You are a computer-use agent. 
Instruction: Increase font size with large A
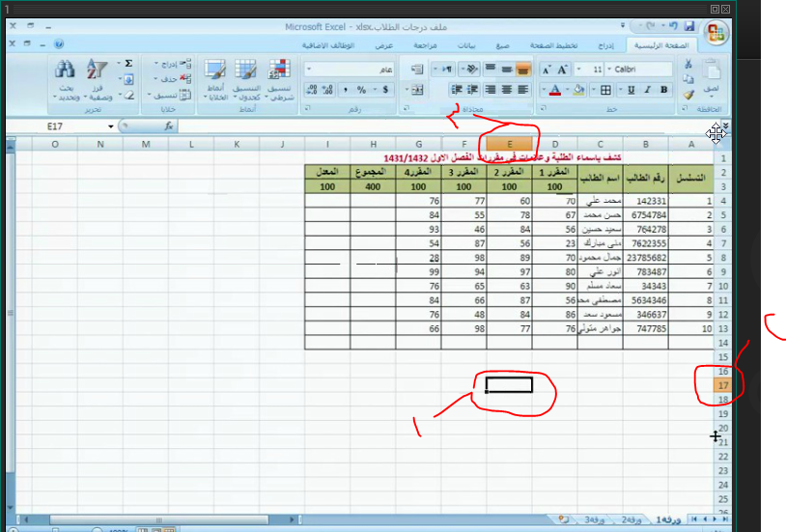coord(562,70)
